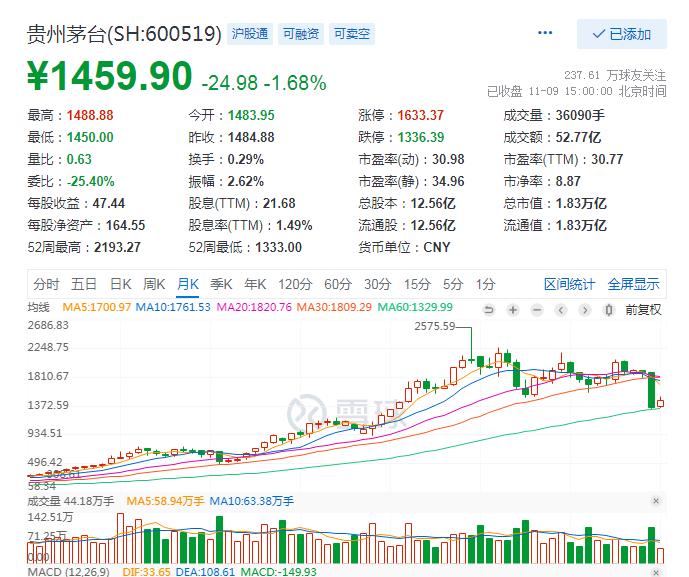Viewport: 689px width, 577px height.
Task: Switch to 季K chart tab
Action: click(x=221, y=284)
